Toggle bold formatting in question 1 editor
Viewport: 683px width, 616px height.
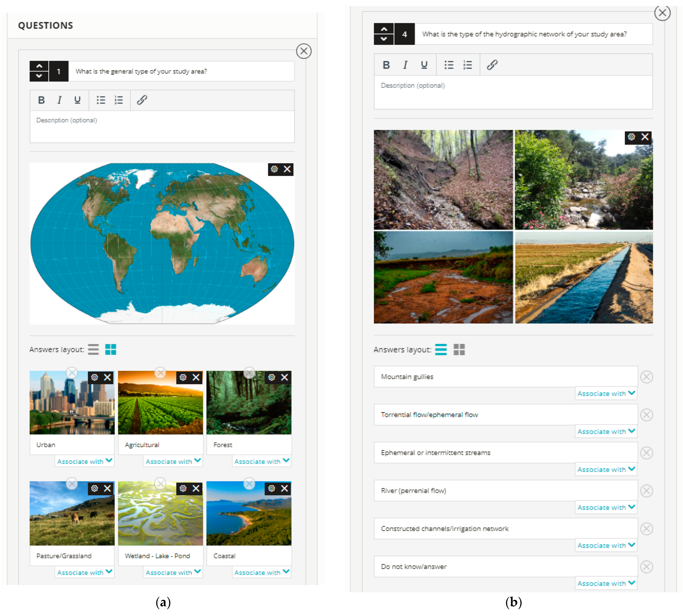pyautogui.click(x=41, y=100)
